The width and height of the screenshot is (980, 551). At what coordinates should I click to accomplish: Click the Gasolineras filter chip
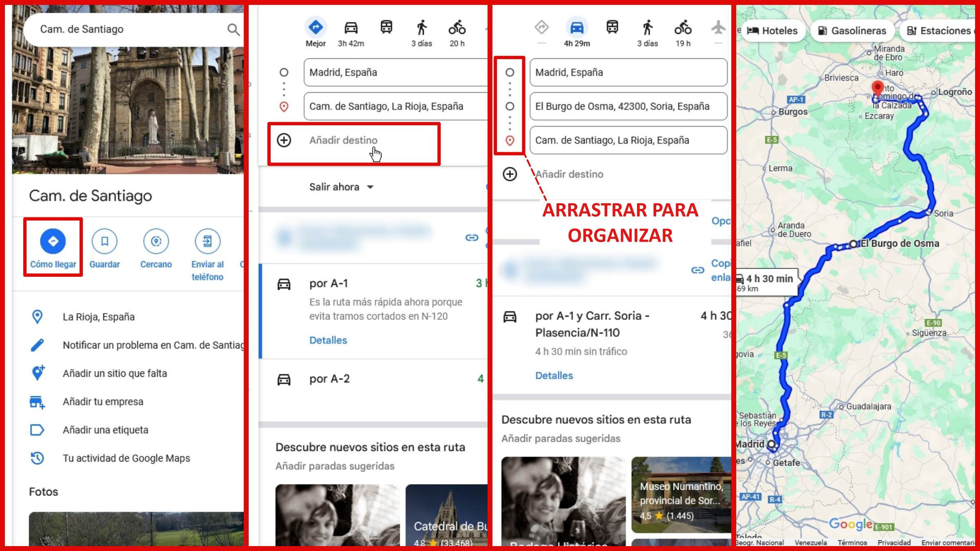[x=852, y=30]
